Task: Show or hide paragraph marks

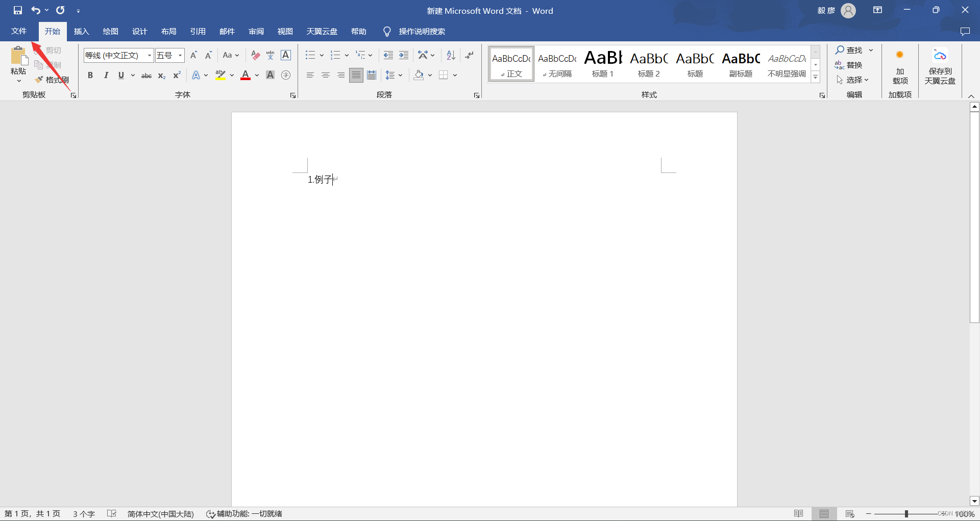Action: point(470,55)
